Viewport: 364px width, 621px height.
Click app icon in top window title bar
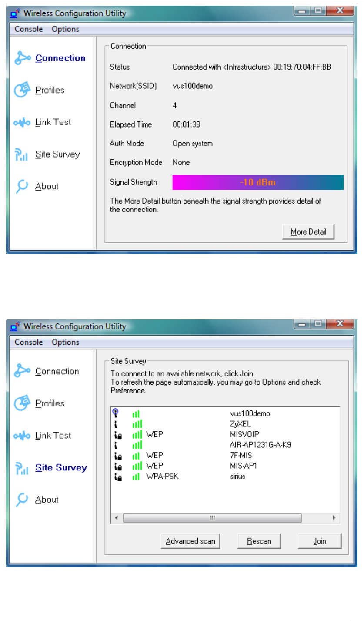16,13
